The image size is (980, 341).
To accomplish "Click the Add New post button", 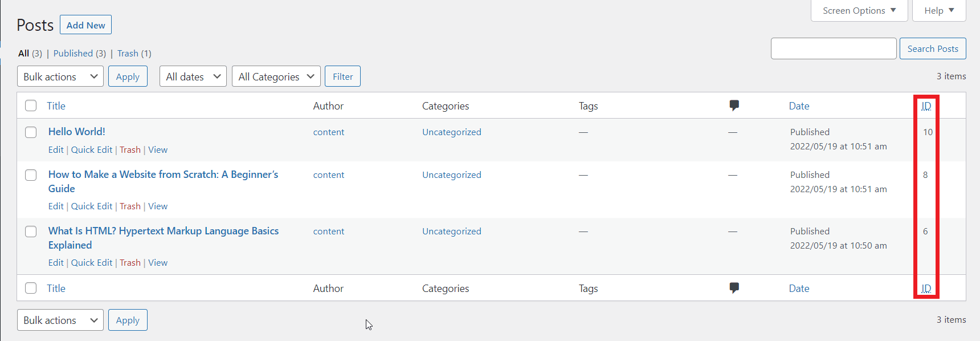I will tap(85, 25).
